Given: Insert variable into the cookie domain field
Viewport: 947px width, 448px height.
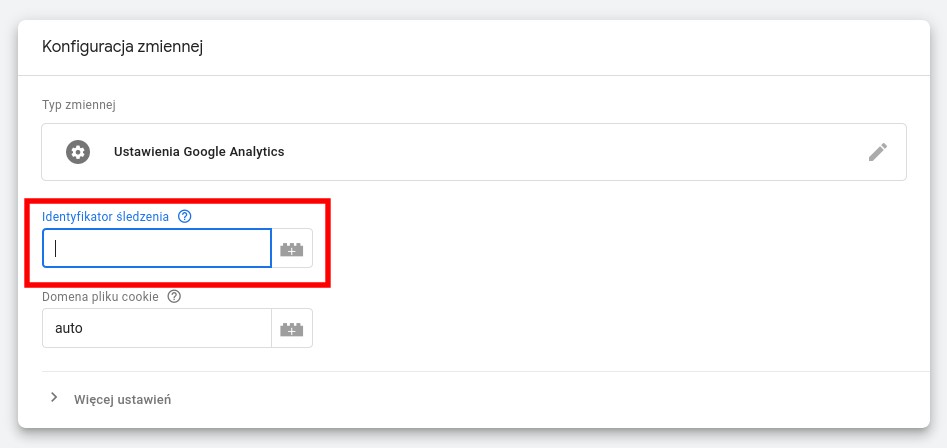Looking at the screenshot, I should pos(292,328).
